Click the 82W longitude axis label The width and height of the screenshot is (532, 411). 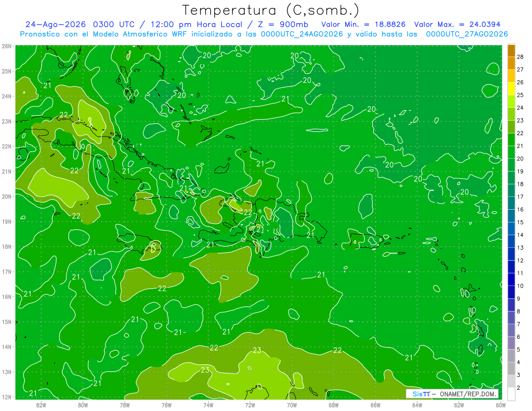(x=41, y=405)
